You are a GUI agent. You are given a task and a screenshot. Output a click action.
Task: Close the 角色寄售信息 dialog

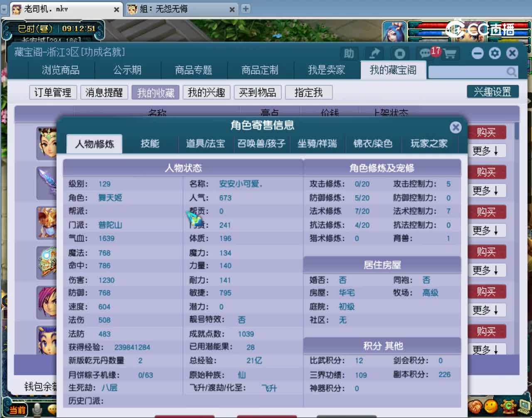(x=456, y=127)
